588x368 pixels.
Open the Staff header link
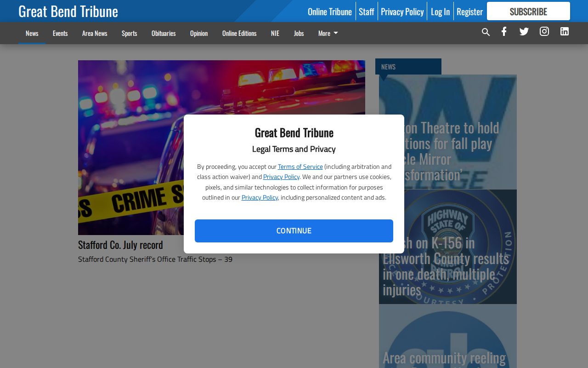[x=367, y=11]
